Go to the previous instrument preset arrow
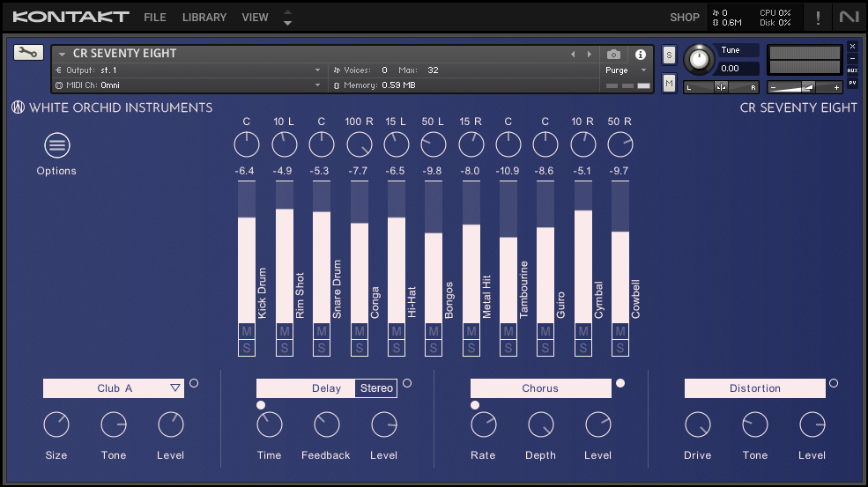 pyautogui.click(x=573, y=55)
